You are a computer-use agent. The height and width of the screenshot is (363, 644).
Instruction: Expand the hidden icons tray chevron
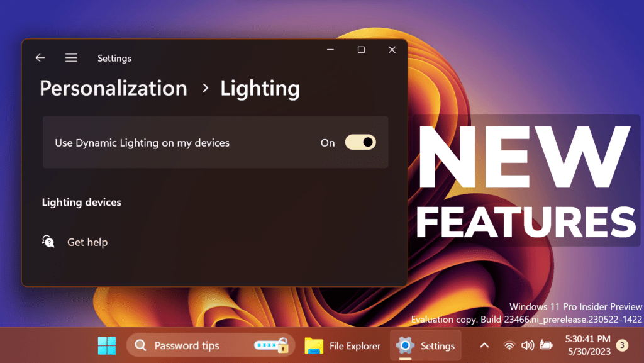(485, 345)
